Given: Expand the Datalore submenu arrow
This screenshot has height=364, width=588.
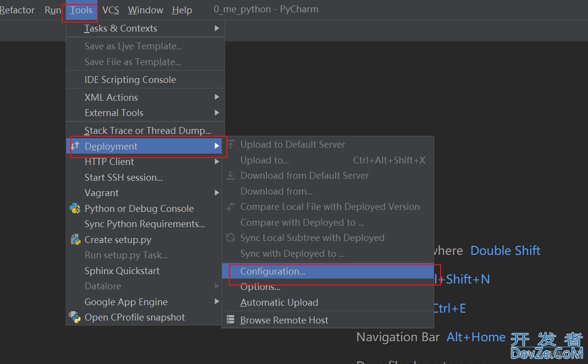Looking at the screenshot, I should (217, 286).
